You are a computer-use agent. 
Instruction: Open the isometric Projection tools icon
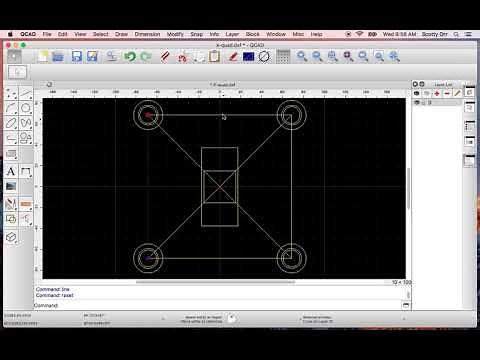click(11, 237)
